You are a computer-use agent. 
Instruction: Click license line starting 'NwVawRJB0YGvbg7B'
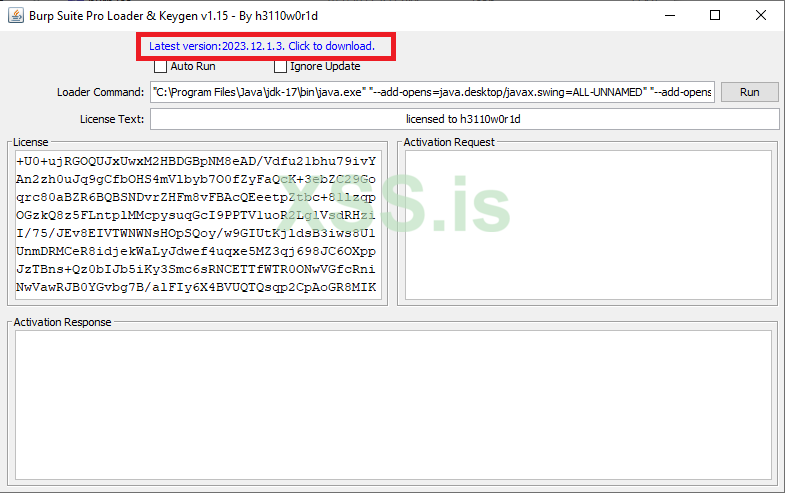click(196, 287)
